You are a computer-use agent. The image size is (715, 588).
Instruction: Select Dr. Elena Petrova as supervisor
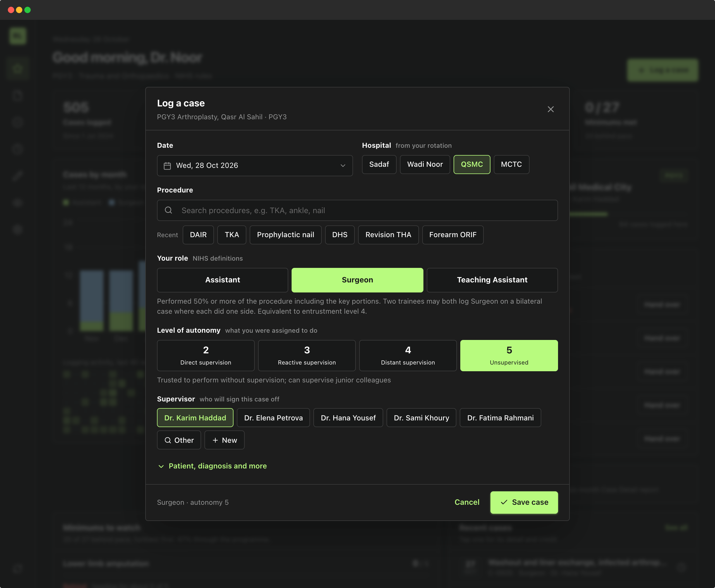(273, 418)
